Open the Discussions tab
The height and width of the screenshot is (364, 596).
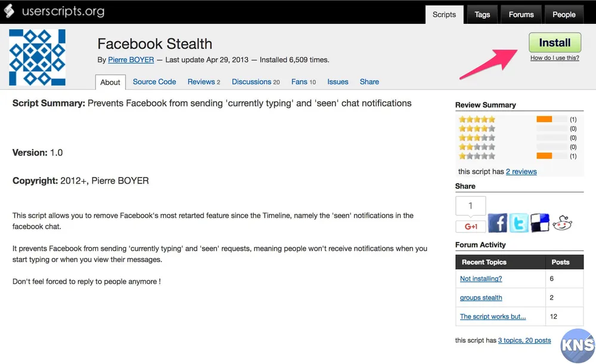pos(256,82)
